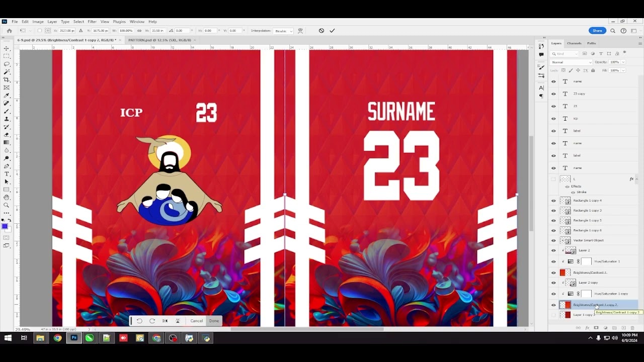Select the Hand tool

click(7, 197)
